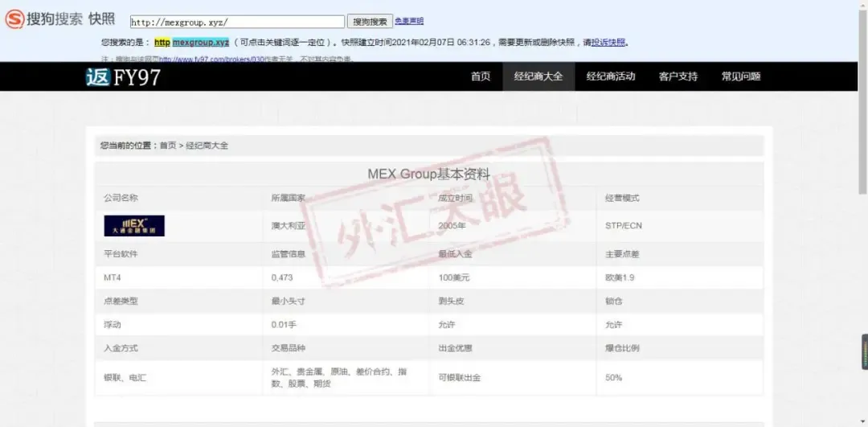Screen dimensions: 868x427
Task: Click the 100美元 minimum deposit value
Action: [x=454, y=278]
